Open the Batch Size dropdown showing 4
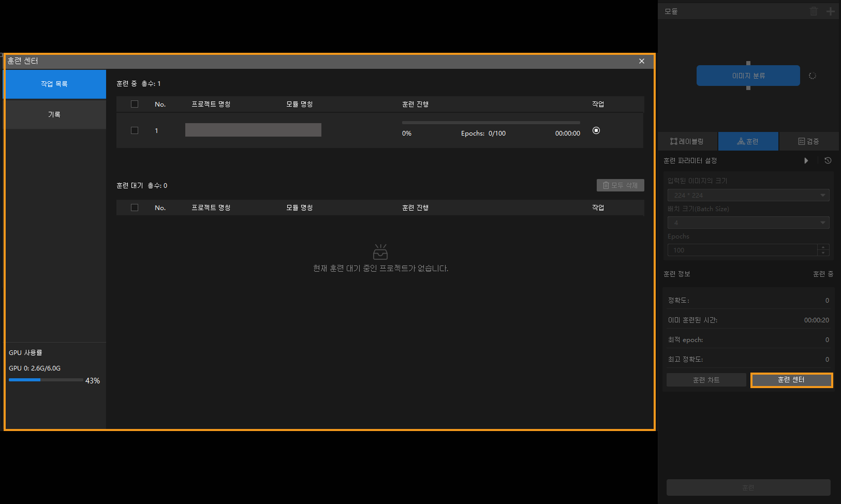841x504 pixels. [x=748, y=223]
